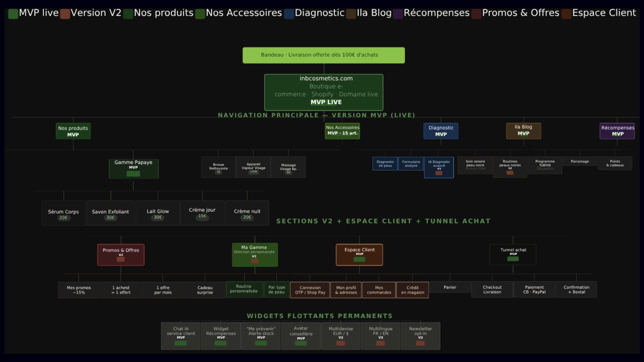Click the Routine personnalisée box

point(244,289)
